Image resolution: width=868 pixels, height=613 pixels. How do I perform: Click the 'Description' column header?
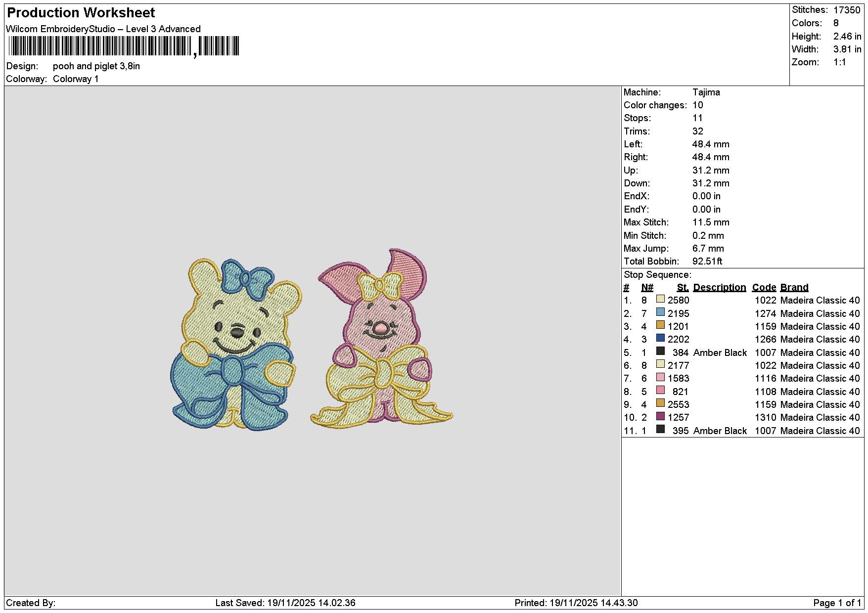click(x=720, y=288)
